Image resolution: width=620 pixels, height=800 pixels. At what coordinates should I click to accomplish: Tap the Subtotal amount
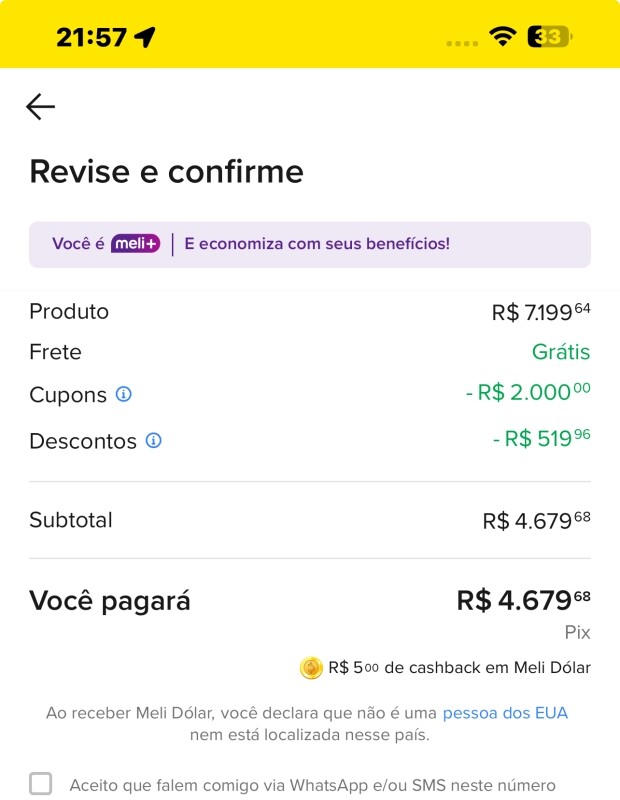click(x=536, y=521)
